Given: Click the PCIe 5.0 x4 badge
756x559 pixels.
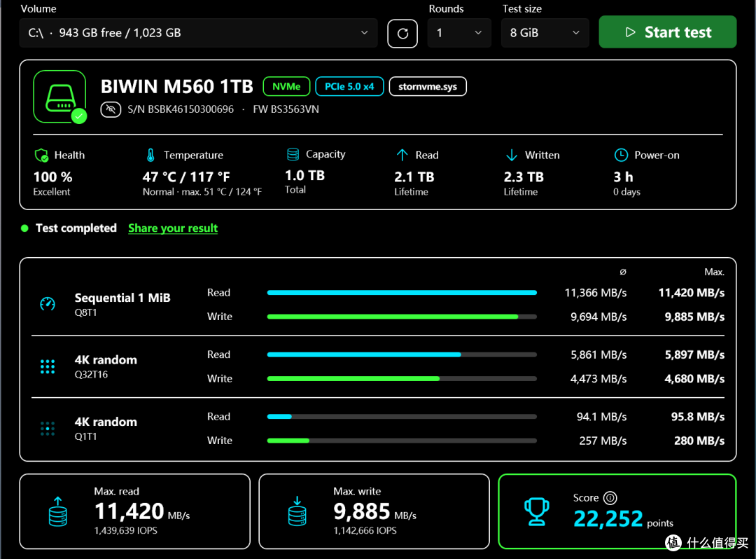Looking at the screenshot, I should coord(349,86).
